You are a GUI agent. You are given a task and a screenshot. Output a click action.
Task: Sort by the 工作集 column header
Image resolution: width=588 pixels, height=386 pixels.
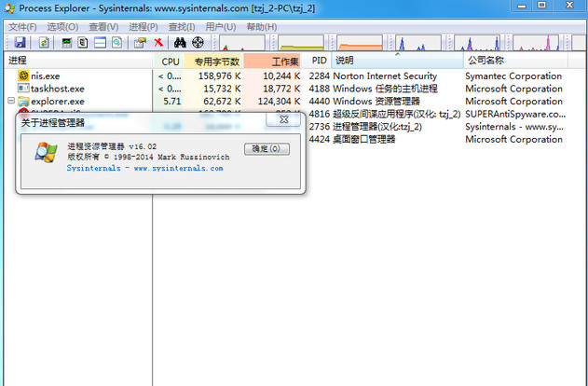click(273, 61)
